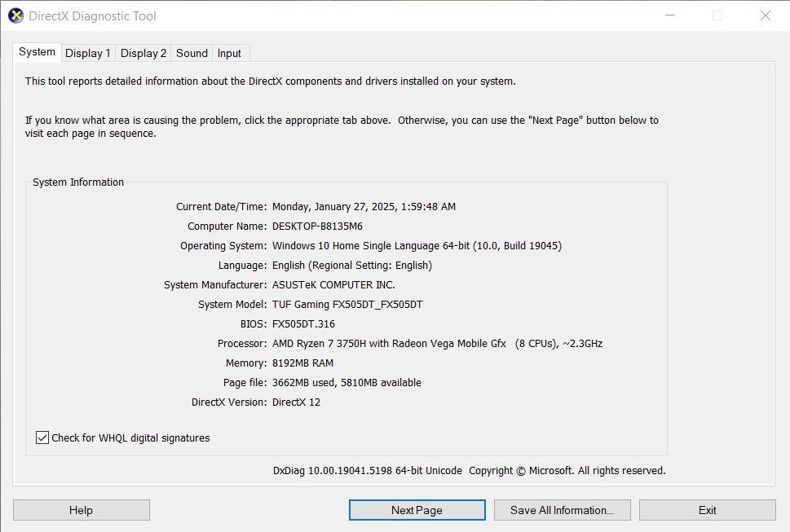
Task: Click the Next Page button
Action: tap(417, 509)
